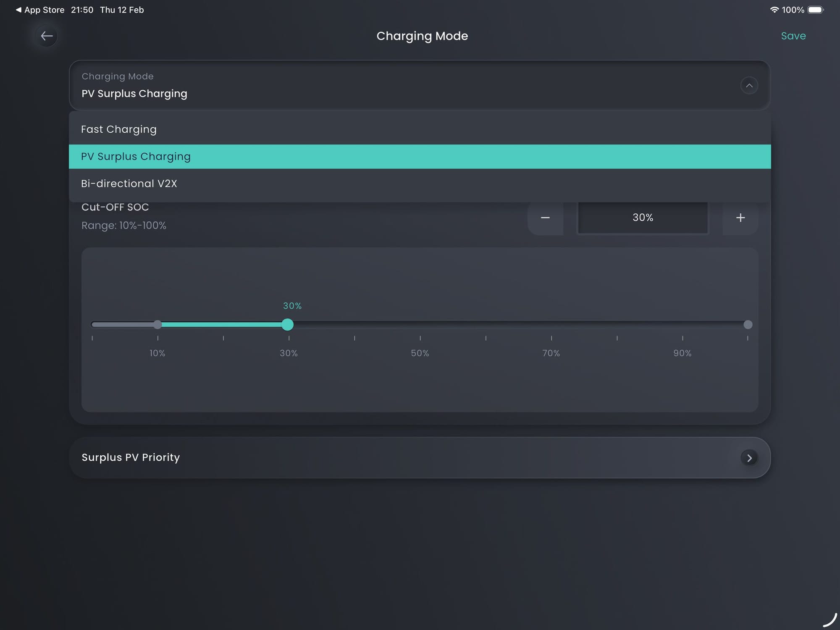Image resolution: width=840 pixels, height=630 pixels.
Task: Edit the 30% Cut-OFF SOC value field
Action: (x=643, y=218)
